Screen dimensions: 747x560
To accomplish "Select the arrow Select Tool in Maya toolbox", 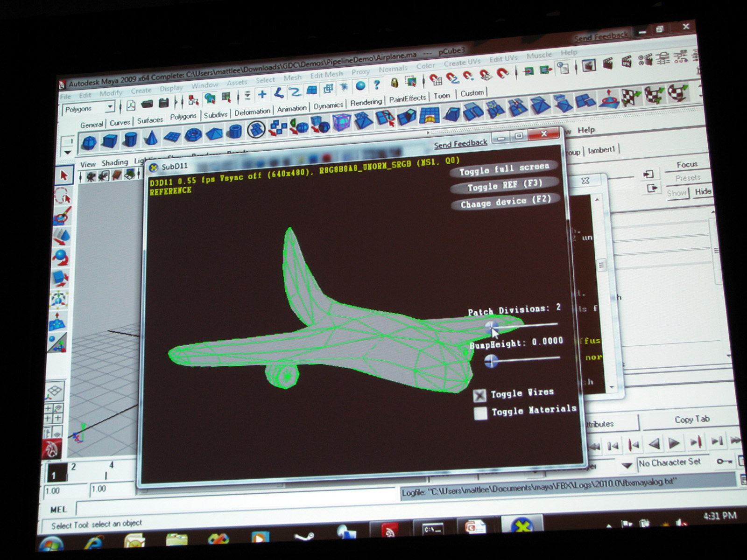I will click(x=64, y=175).
